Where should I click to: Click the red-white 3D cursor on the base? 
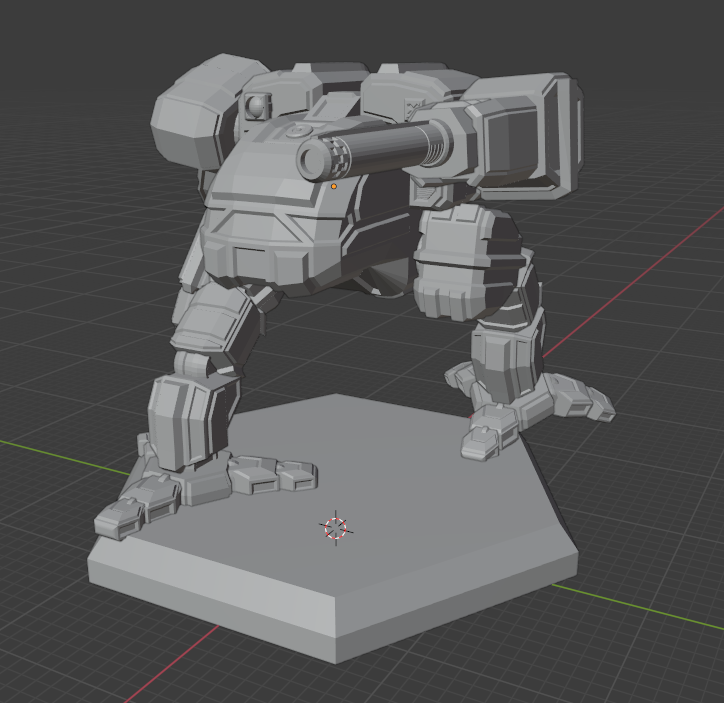[x=336, y=528]
